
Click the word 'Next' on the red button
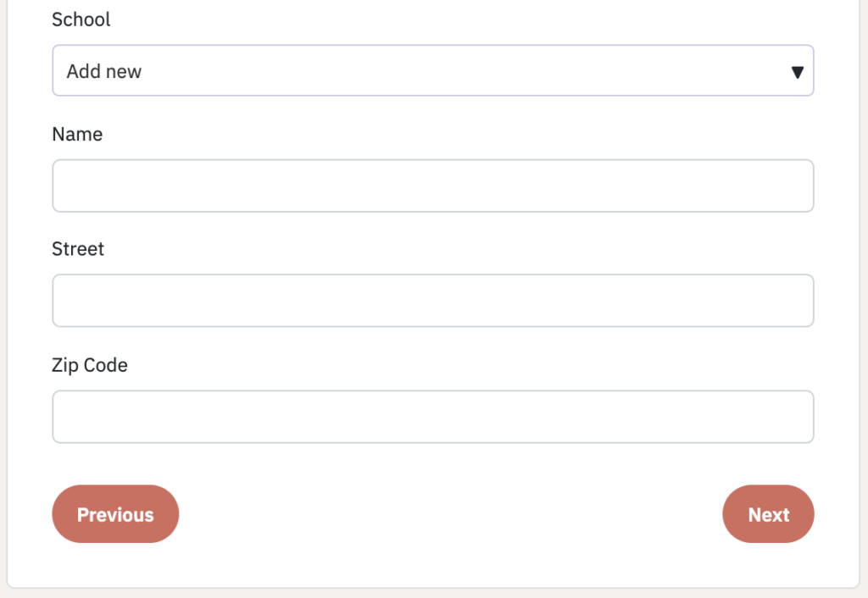click(x=768, y=514)
